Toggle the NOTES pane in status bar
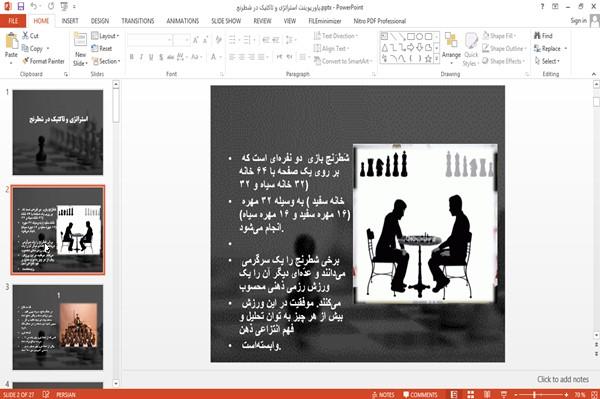The height and width of the screenshot is (399, 600). pyautogui.click(x=383, y=395)
